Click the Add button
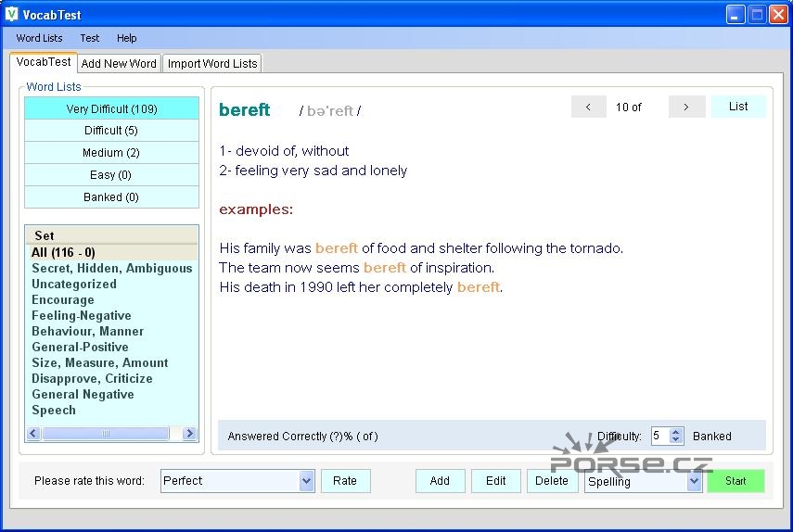793x532 pixels. tap(440, 481)
